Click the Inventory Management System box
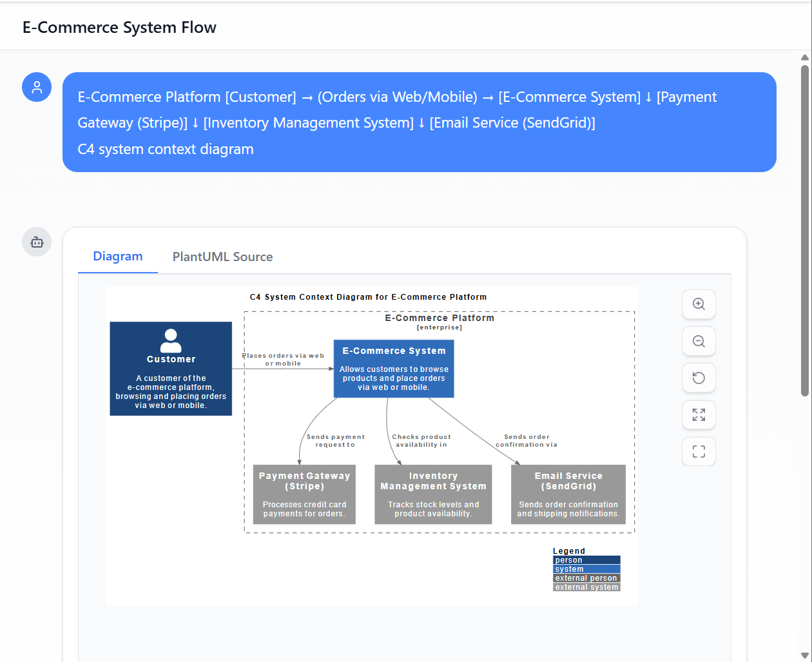This screenshot has width=812, height=662. point(433,494)
